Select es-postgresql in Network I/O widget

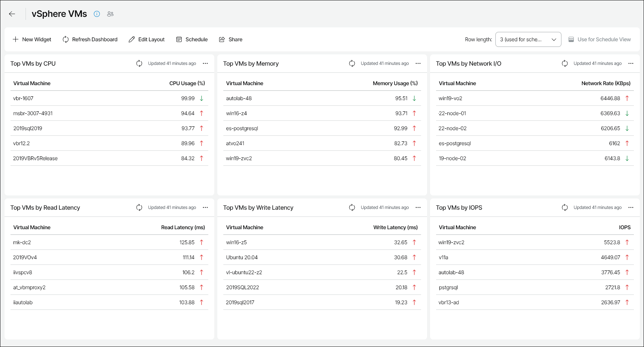535,143
